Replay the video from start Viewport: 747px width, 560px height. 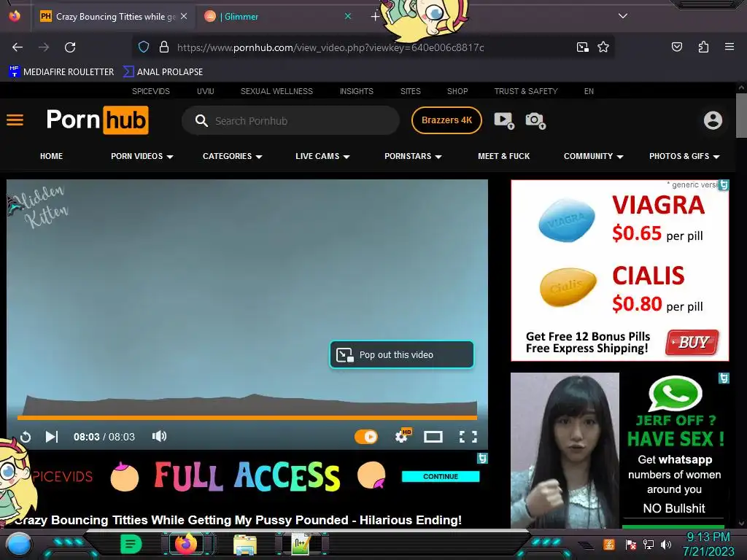click(26, 437)
